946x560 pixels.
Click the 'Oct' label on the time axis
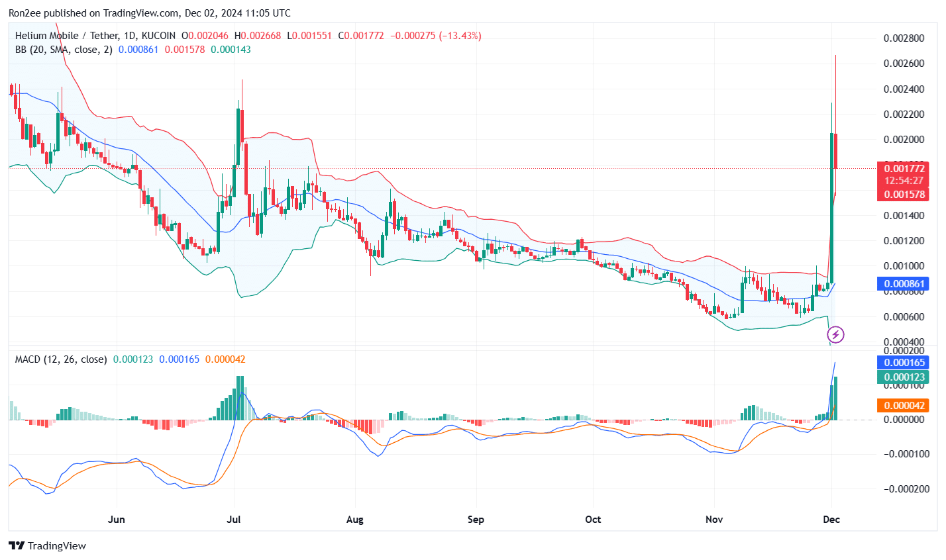pyautogui.click(x=593, y=520)
